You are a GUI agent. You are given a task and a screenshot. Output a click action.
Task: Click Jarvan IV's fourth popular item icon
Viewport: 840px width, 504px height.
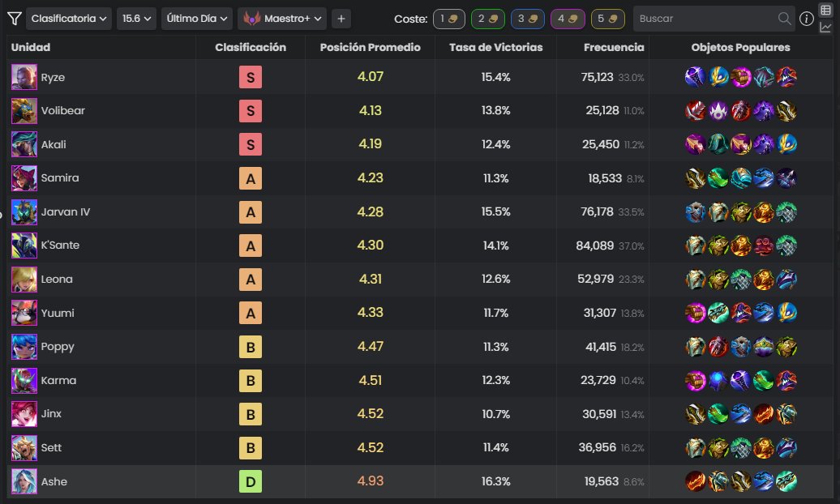[764, 212]
